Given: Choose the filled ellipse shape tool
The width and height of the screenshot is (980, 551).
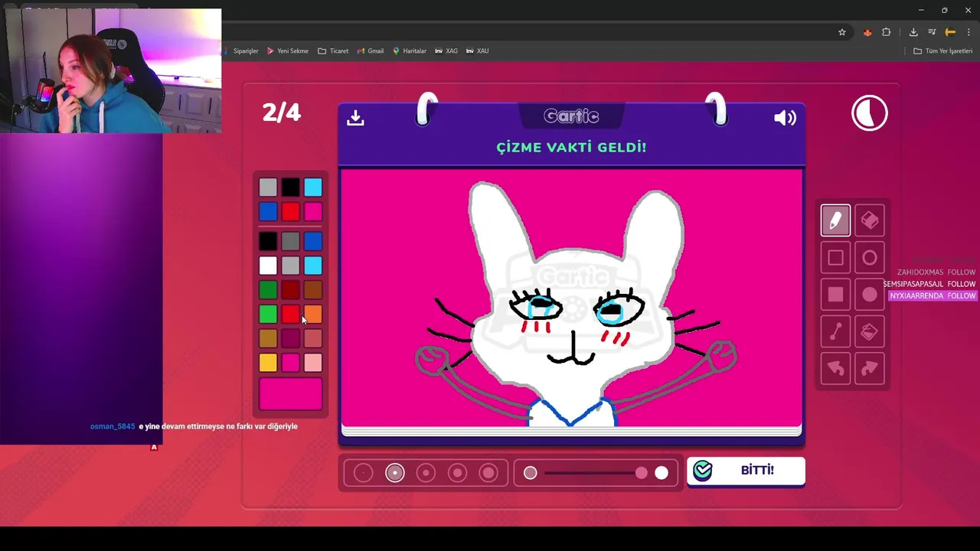Looking at the screenshot, I should (870, 295).
